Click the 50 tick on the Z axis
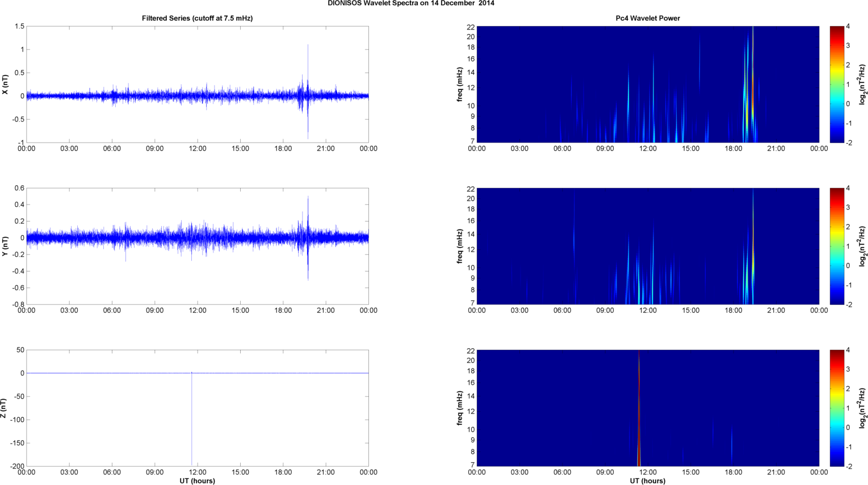Viewport: 868px width, 485px height. [x=20, y=350]
